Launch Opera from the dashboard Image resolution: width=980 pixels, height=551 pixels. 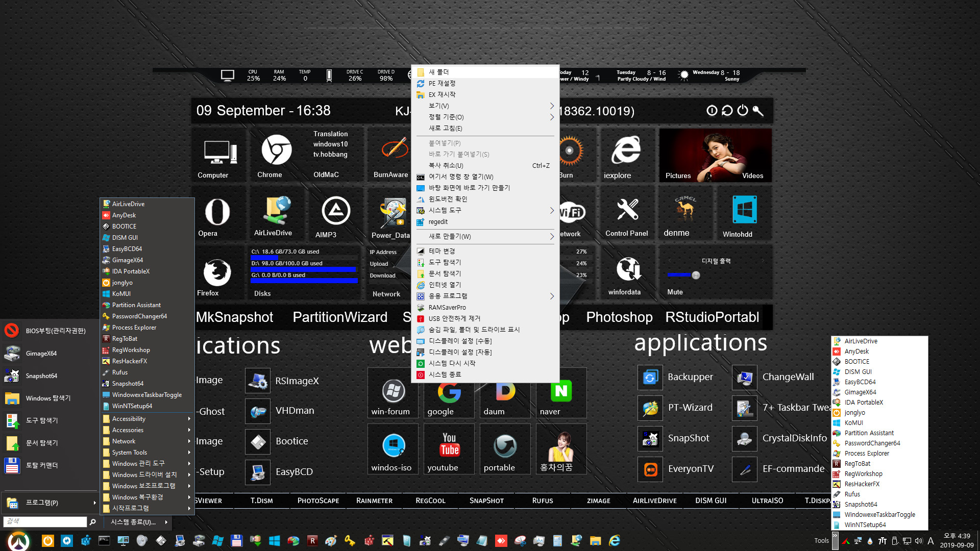[x=217, y=212]
